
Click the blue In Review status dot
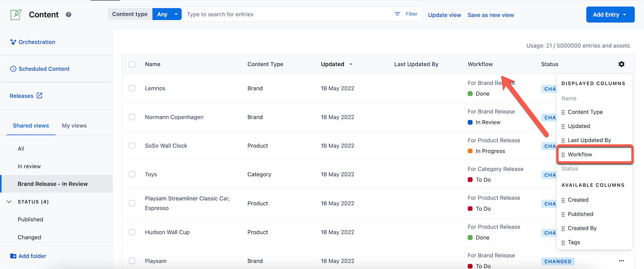470,122
